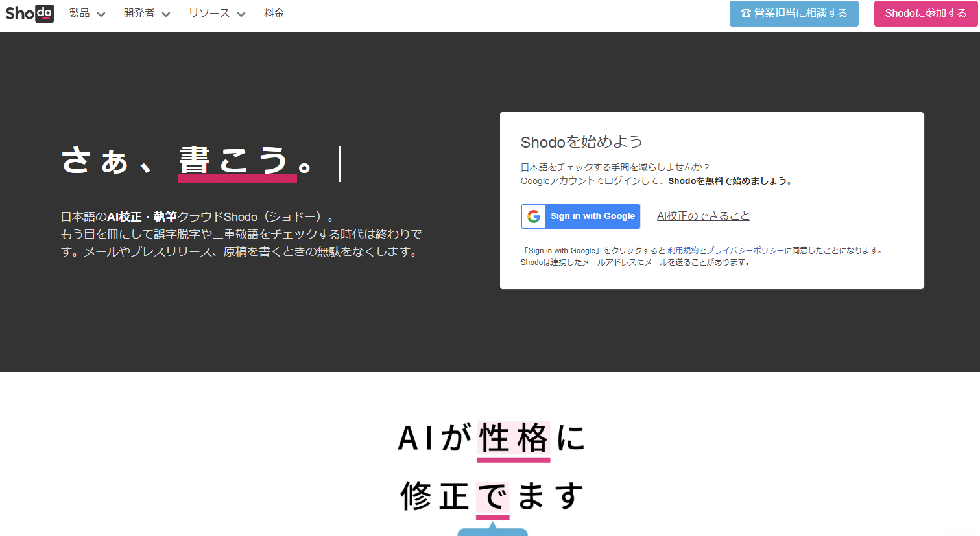Expand the 製品 menu chevron
The image size is (980, 536).
pyautogui.click(x=101, y=14)
